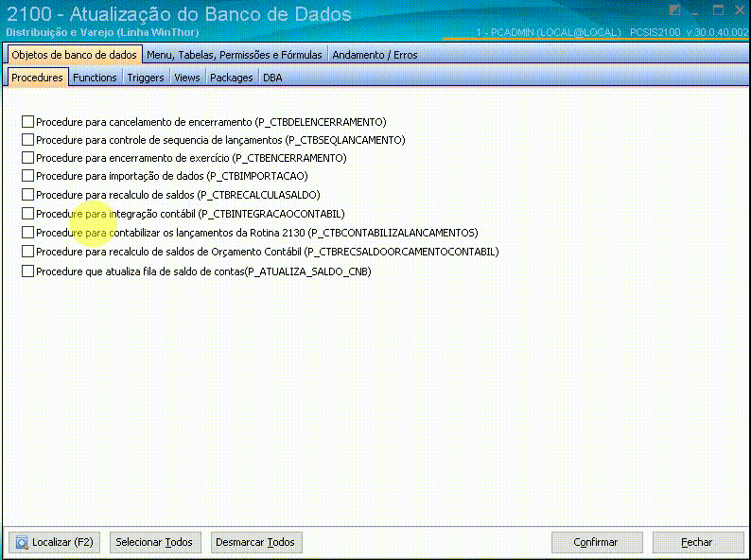Open the Triggers sub-tab
Image resolution: width=751 pixels, height=560 pixels.
pyautogui.click(x=146, y=78)
